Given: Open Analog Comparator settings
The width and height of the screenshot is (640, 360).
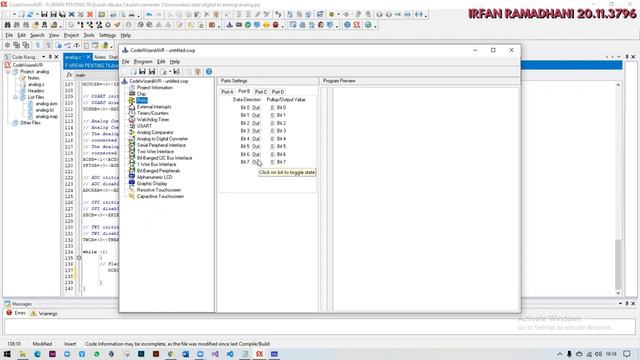Looking at the screenshot, I should pyautogui.click(x=155, y=132).
